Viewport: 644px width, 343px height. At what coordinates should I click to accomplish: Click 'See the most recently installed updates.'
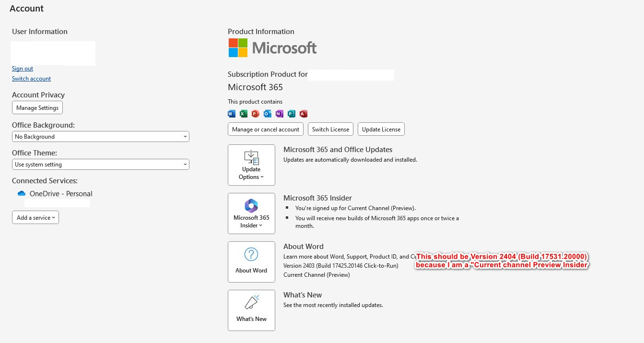coord(333,305)
